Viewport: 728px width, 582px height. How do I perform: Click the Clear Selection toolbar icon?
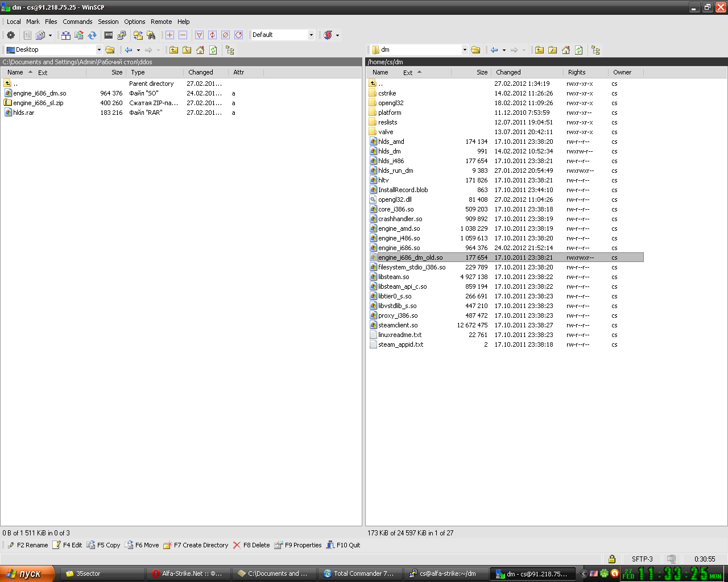click(x=225, y=35)
